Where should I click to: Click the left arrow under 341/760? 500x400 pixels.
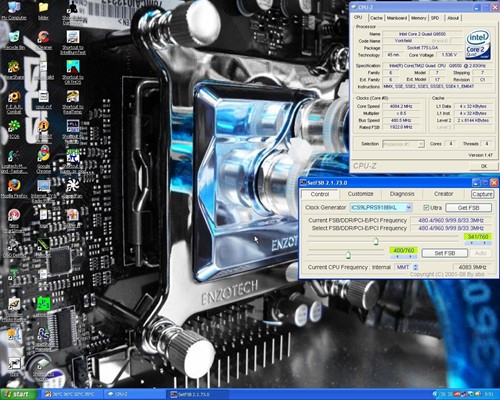(471, 243)
